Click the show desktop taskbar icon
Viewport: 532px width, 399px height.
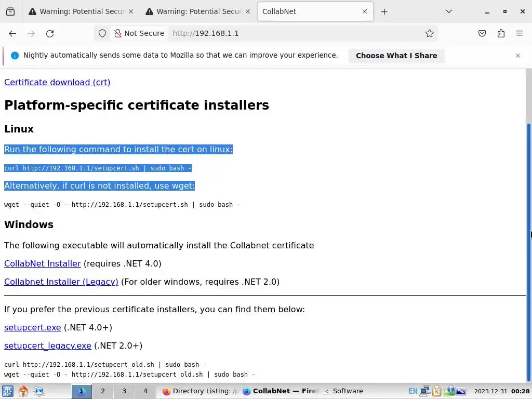39,391
